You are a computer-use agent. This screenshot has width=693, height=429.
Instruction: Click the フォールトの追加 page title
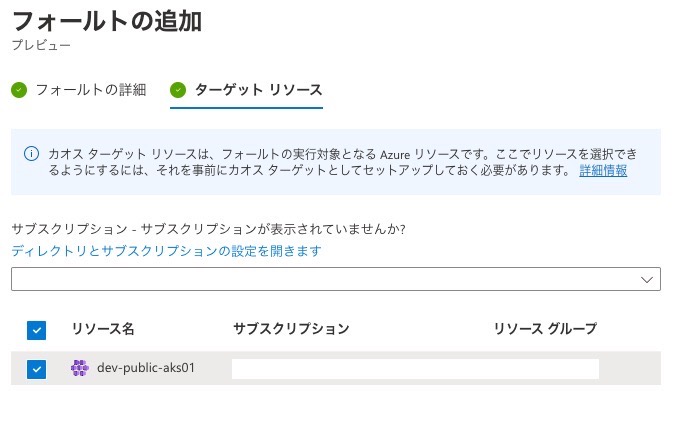click(x=107, y=21)
